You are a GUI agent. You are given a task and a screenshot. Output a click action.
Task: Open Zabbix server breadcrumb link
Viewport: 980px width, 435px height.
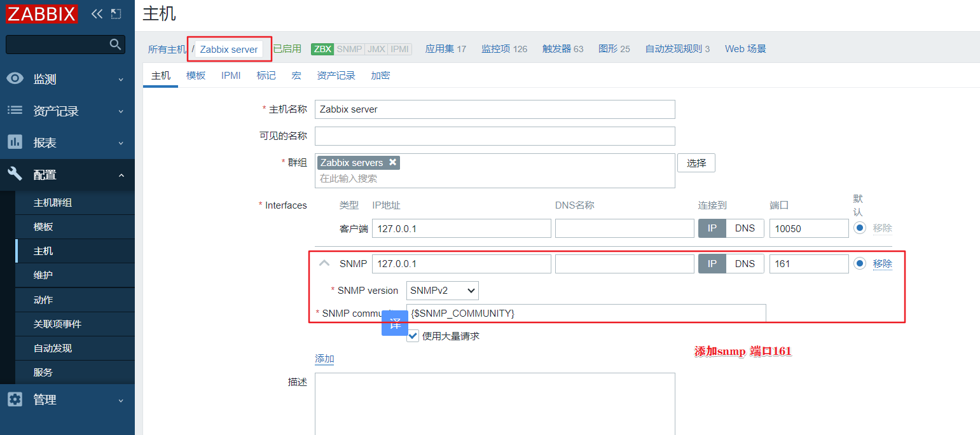pos(229,49)
